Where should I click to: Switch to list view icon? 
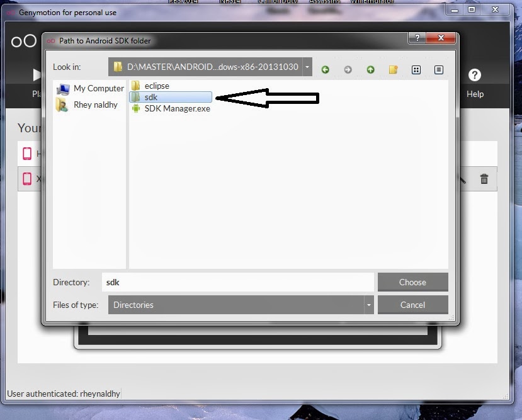pos(416,69)
